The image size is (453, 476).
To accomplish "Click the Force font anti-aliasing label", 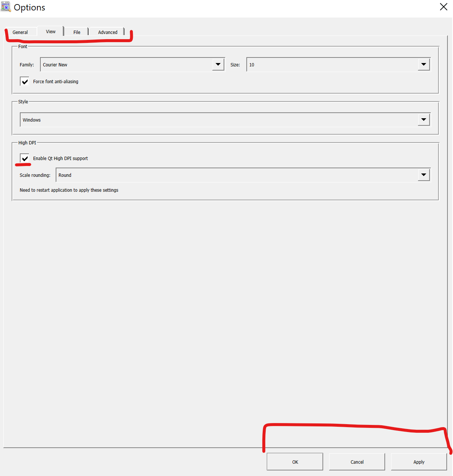I will point(56,82).
